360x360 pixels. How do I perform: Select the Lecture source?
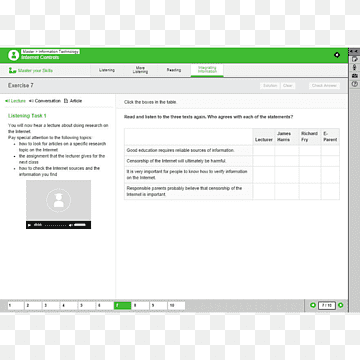coord(16,101)
